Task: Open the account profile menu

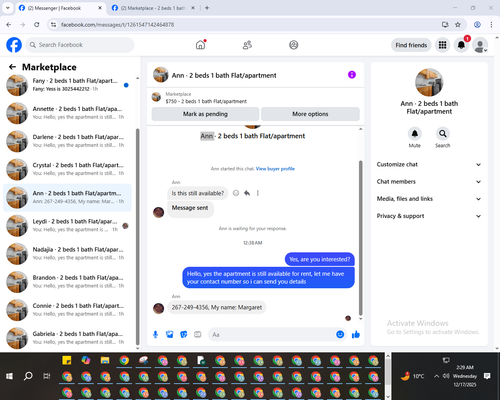Action: [x=480, y=45]
